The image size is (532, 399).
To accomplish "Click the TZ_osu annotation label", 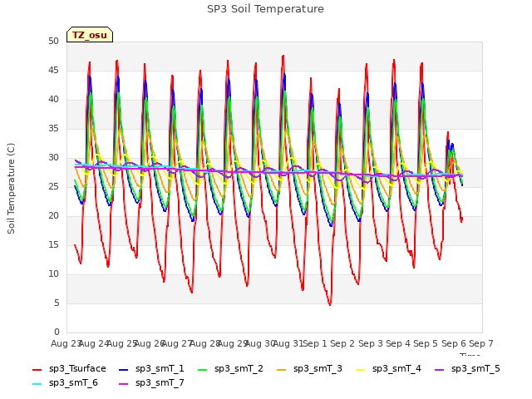I will 90,35.
